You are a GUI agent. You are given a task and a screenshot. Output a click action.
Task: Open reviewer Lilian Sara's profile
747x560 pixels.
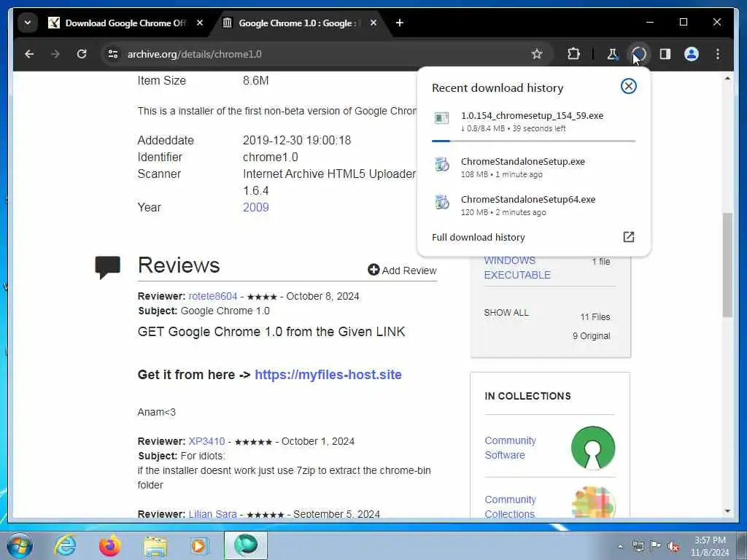click(212, 514)
